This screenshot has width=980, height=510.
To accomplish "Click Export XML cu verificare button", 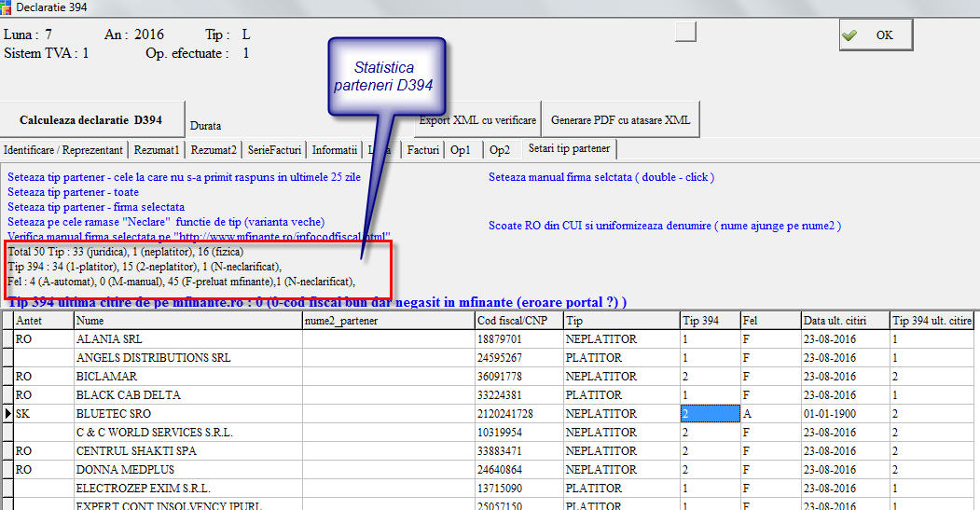I will [479, 120].
